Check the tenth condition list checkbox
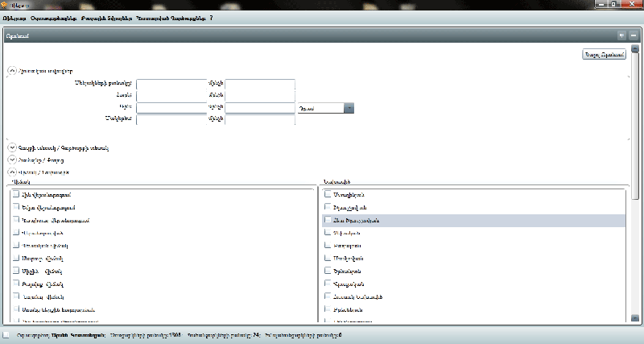The width and height of the screenshot is (644, 344). click(16, 309)
